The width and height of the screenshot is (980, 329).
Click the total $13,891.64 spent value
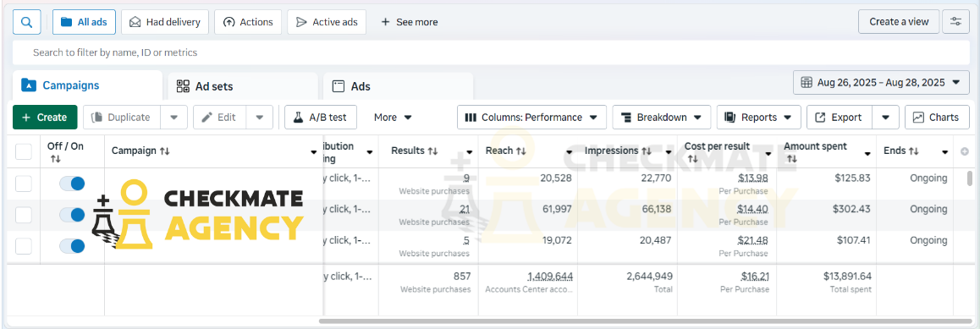[847, 277]
